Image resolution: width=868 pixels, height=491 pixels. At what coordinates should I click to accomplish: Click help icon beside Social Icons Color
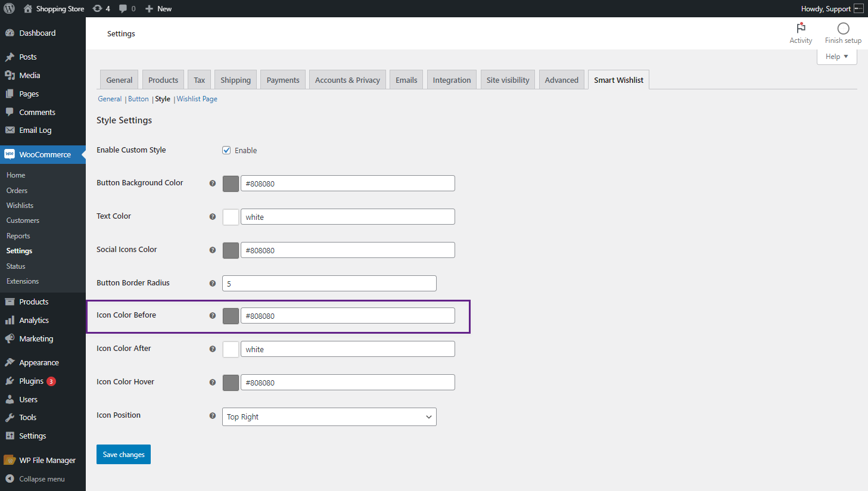[x=213, y=250]
